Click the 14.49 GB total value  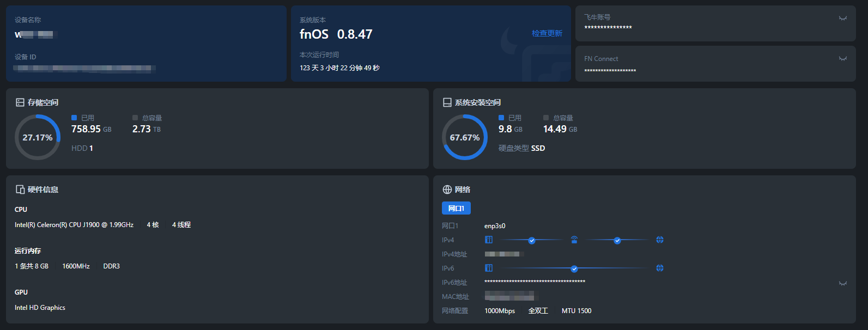pyautogui.click(x=560, y=129)
